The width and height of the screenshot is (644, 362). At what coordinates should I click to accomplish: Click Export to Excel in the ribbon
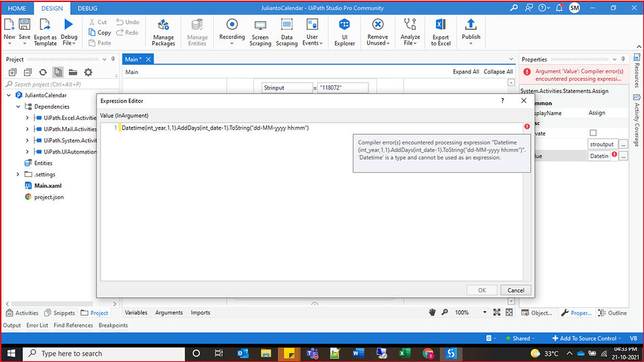[x=441, y=32]
